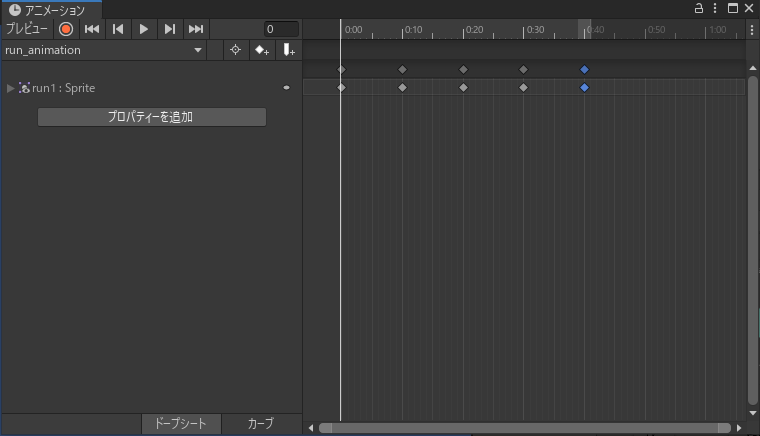Screen dimensions: 760x436
Task: Click the horizontal scrollbar left arrow
Action: [311, 428]
